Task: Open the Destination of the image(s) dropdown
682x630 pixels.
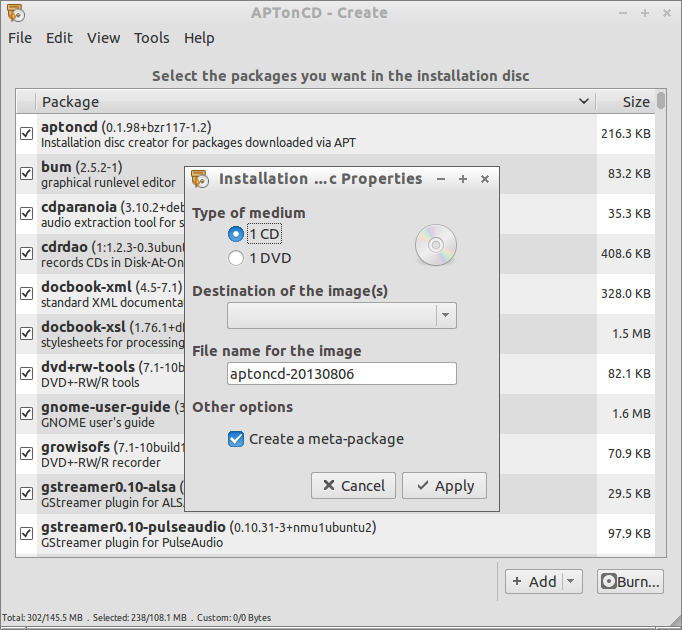Action: 342,315
